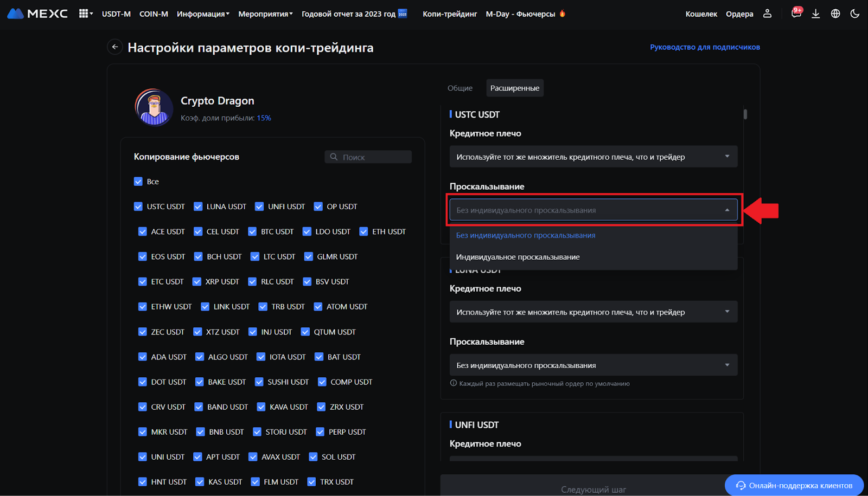Image resolution: width=868 pixels, height=496 pixels.
Task: Open the apps grid menu icon
Action: pos(84,14)
